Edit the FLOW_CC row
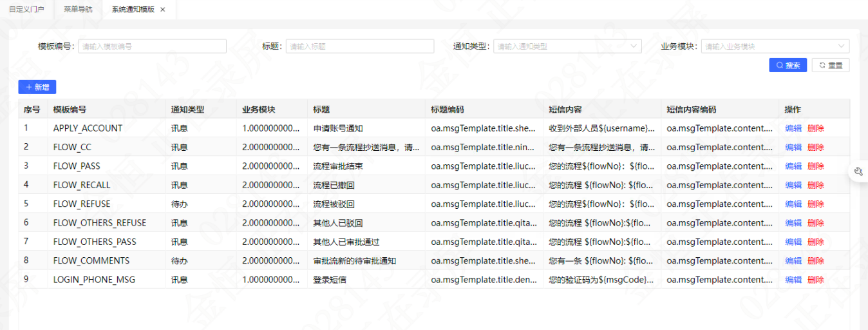 point(793,148)
